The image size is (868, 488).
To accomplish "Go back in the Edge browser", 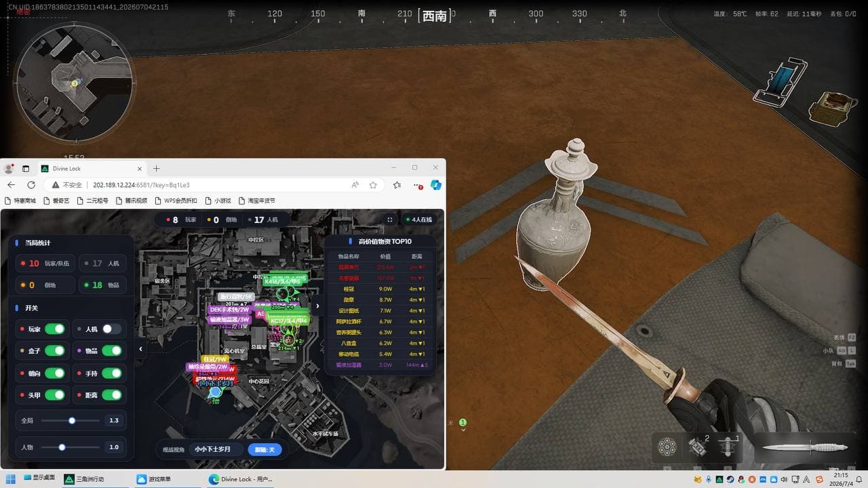I will [11, 185].
